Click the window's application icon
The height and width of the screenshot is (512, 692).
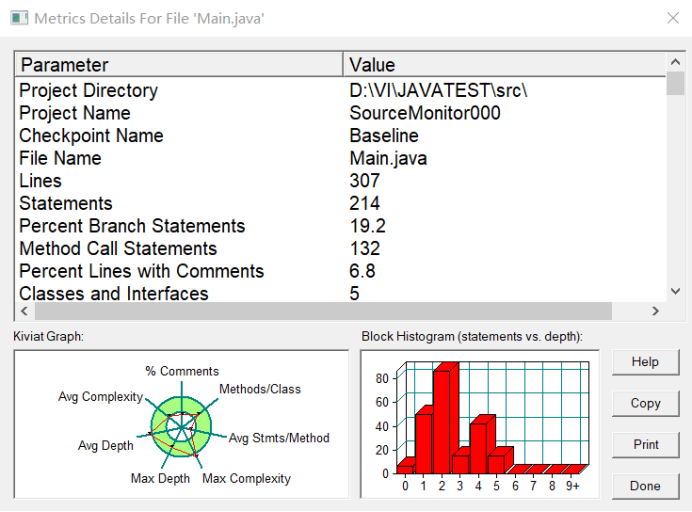(19, 18)
